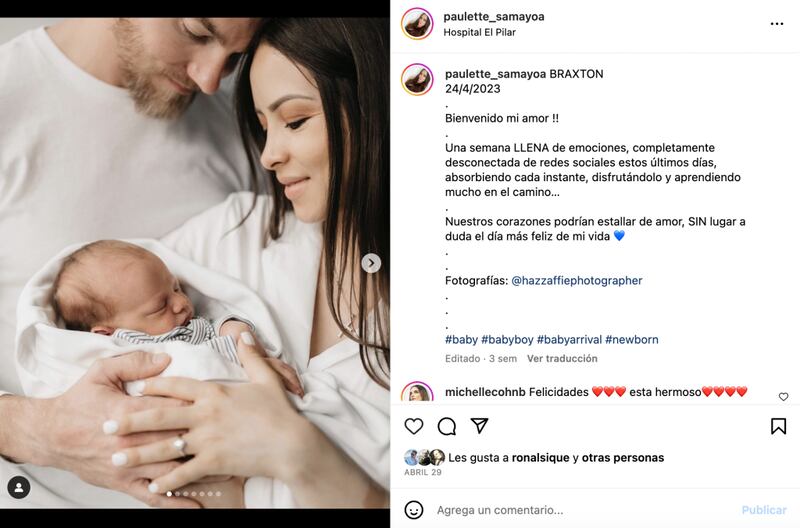The height and width of the screenshot is (528, 800).
Task: Open the @hazzaffiephotographer mention
Action: [x=577, y=281]
